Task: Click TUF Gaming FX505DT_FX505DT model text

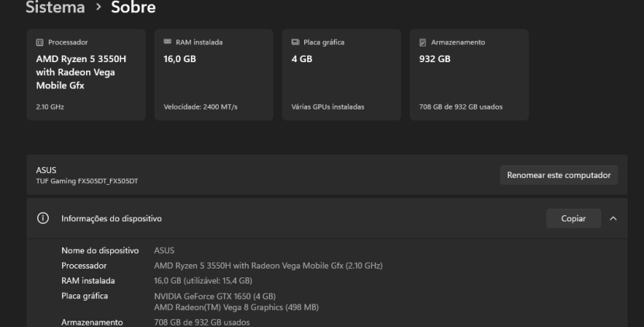Action: pos(87,181)
